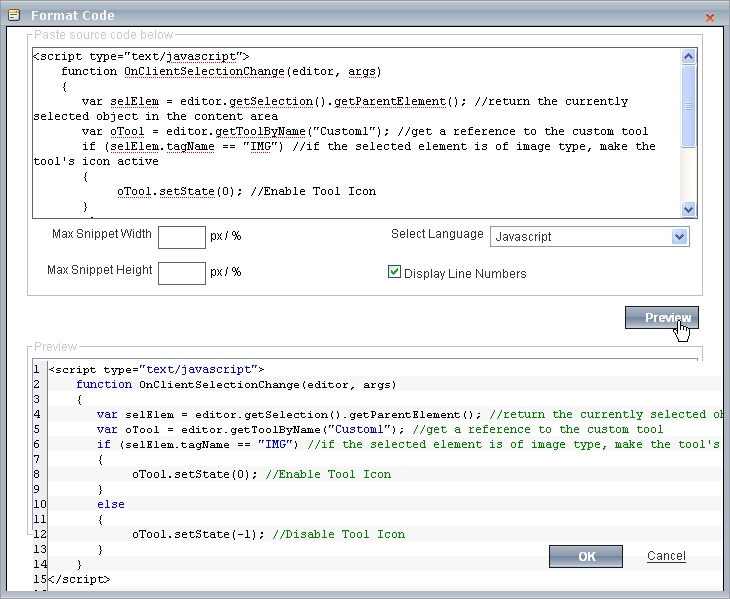
Task: Click the Preview button
Action: click(662, 317)
